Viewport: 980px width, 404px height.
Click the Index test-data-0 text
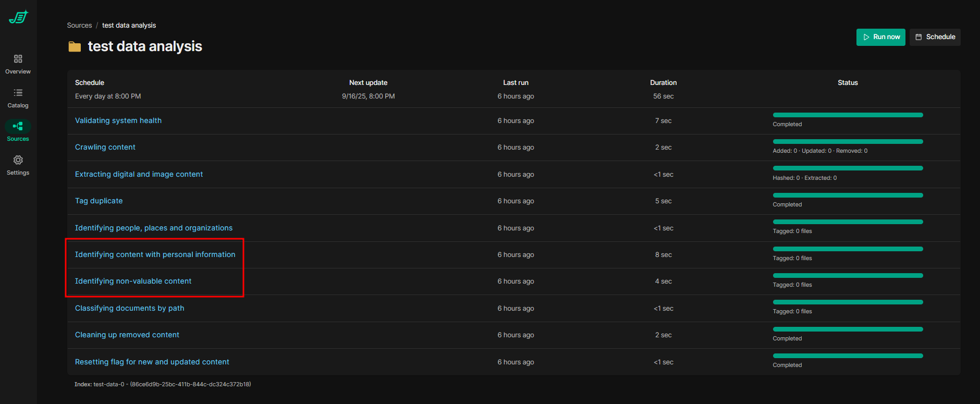click(163, 384)
